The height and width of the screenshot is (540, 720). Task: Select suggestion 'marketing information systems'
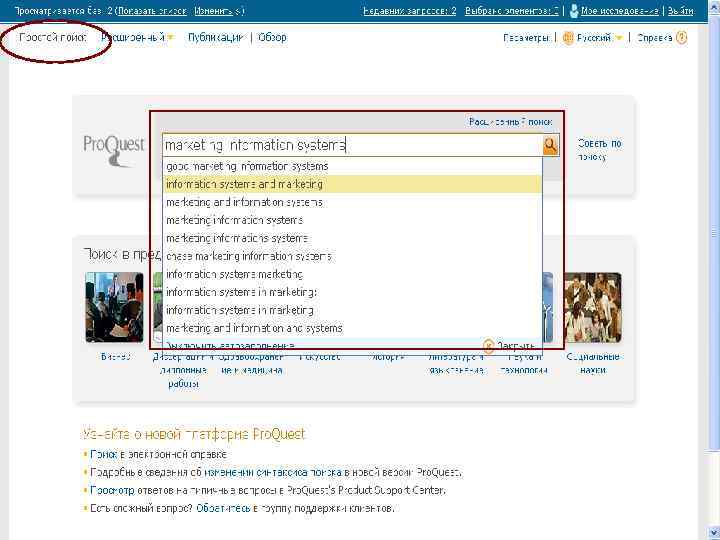point(352,220)
